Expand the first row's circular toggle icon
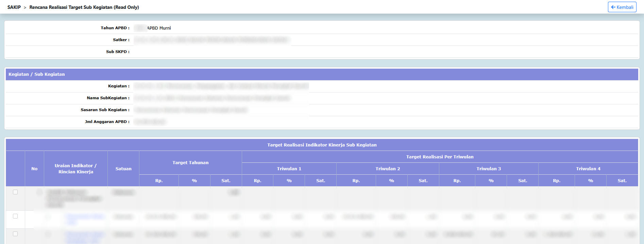The height and width of the screenshot is (244, 644). [x=40, y=192]
